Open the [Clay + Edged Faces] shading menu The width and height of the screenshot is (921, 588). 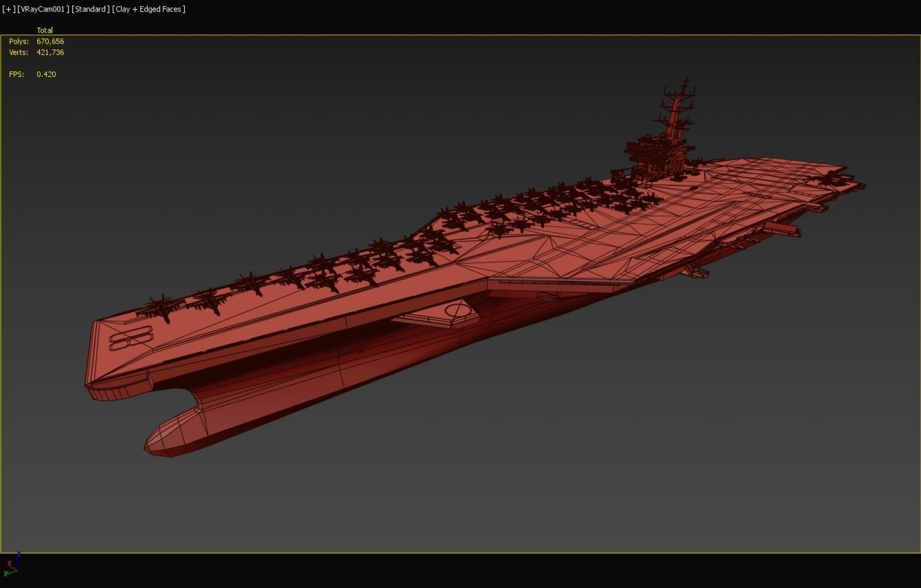(x=149, y=9)
